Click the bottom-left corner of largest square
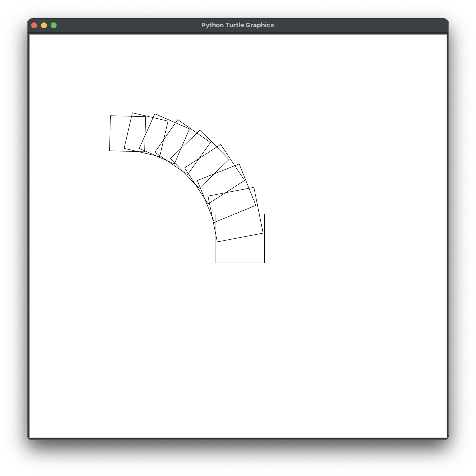Screen dimensions: 476x476 [216, 263]
